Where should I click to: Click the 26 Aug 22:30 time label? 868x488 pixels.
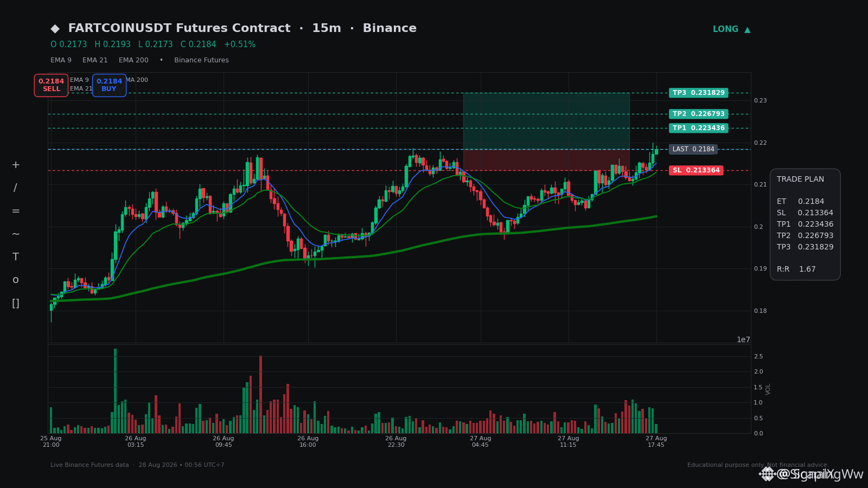[396, 442]
